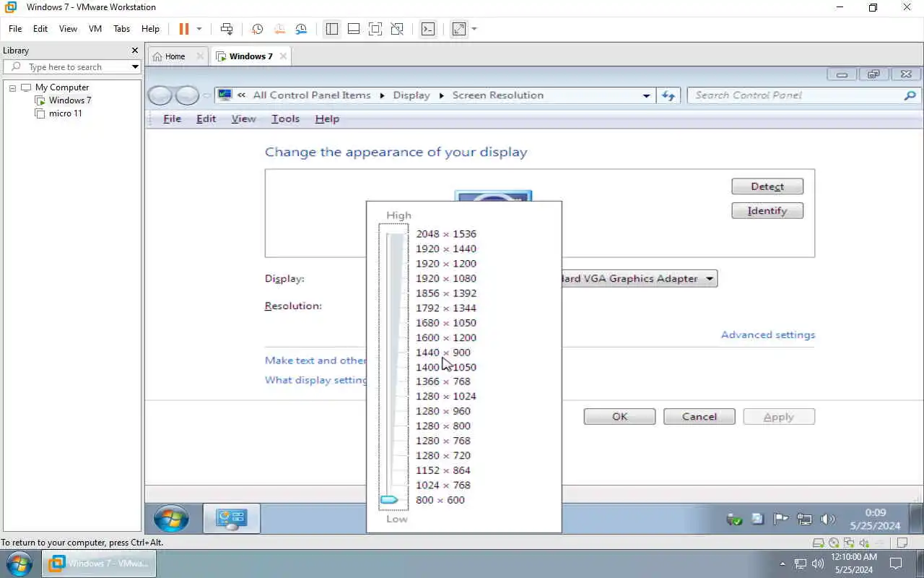Click Control Panel icon in guest taskbar
Screen dimensions: 924x578
[231, 519]
